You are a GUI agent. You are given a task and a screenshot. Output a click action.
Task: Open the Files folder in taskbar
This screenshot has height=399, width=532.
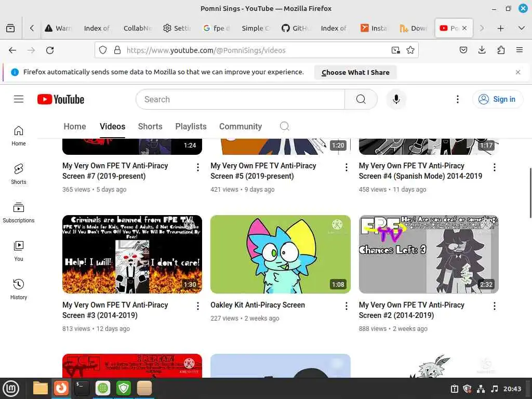(x=41, y=388)
